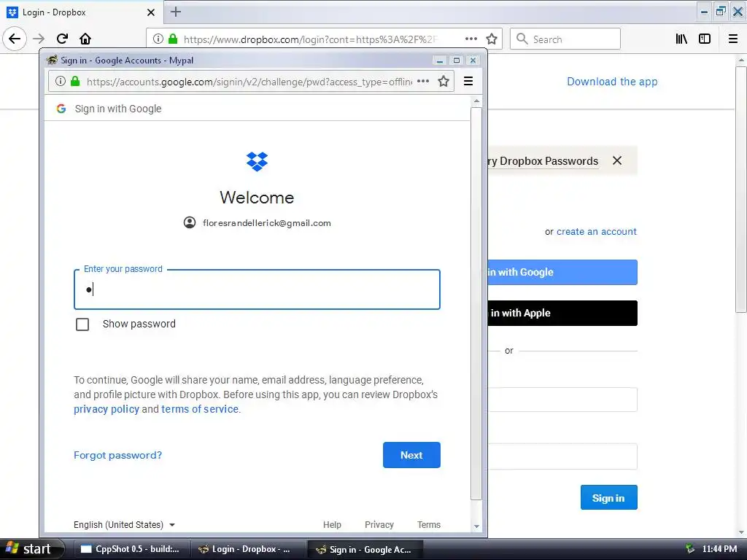The width and height of the screenshot is (747, 560).
Task: Click the account avatar beside the email
Action: tap(190, 222)
